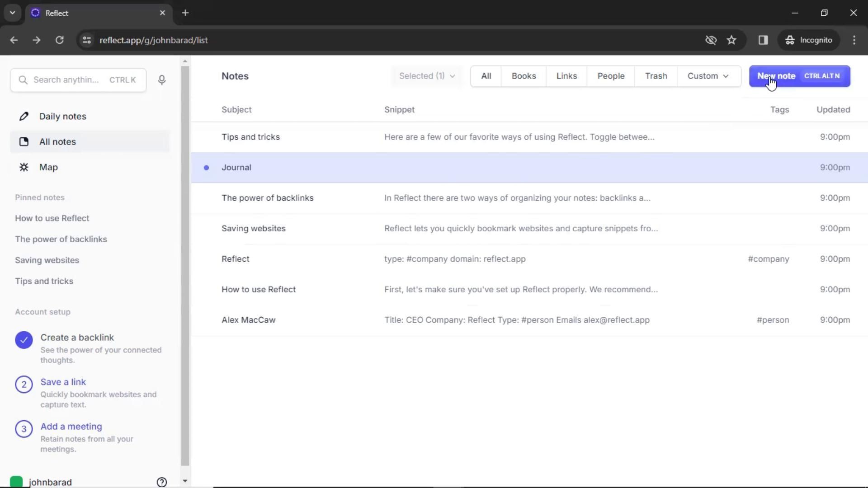Open Daily notes from sidebar
This screenshot has height=488, width=868.
point(62,117)
